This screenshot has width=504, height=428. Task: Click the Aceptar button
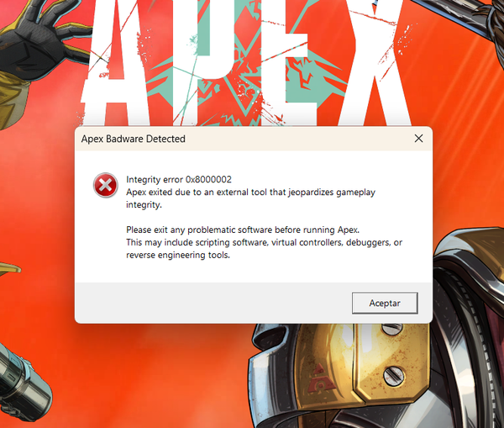point(385,303)
